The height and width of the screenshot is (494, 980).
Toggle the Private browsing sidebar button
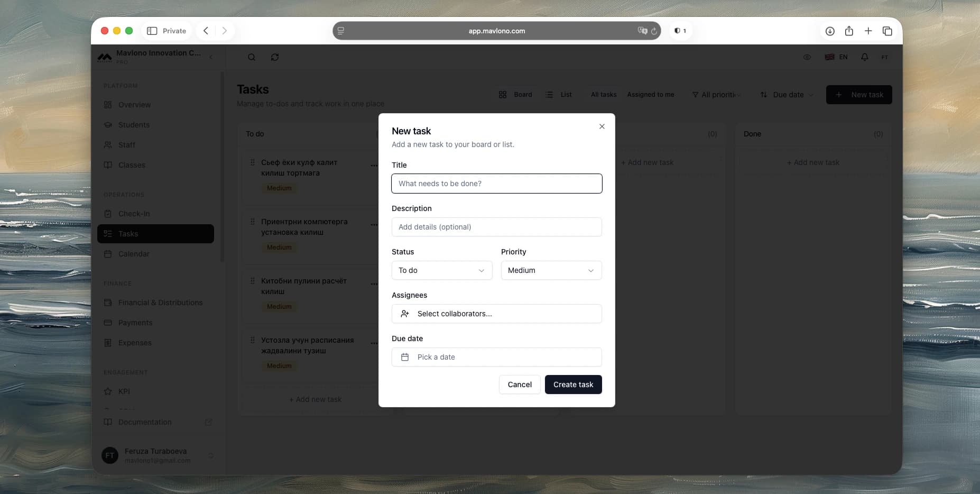152,31
